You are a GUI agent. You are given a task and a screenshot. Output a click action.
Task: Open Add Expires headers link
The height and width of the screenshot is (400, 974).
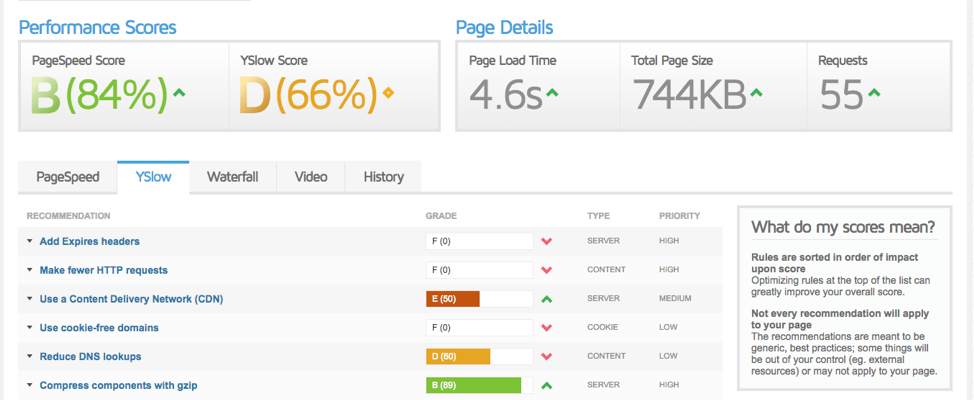click(89, 242)
